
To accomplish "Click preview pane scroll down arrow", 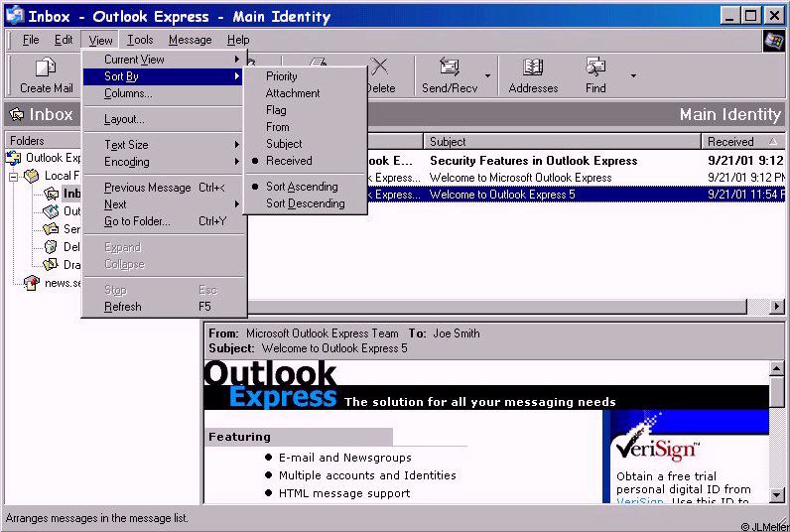I will coord(777,495).
